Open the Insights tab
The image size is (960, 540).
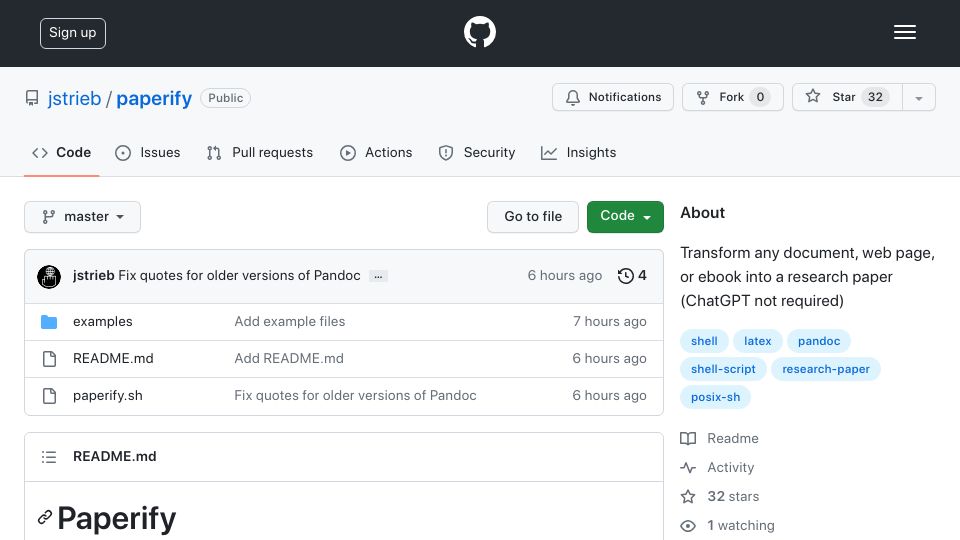pos(579,152)
